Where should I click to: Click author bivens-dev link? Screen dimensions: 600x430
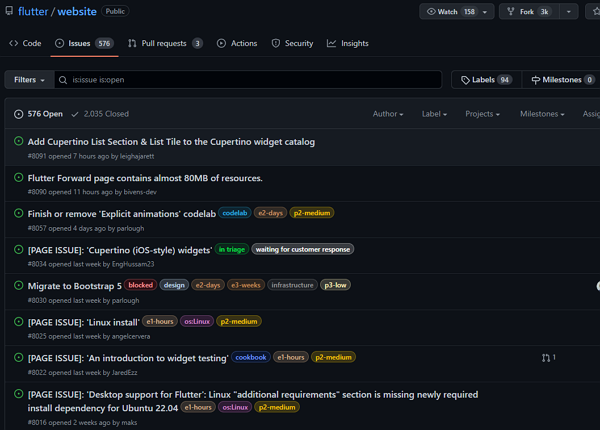coord(140,192)
